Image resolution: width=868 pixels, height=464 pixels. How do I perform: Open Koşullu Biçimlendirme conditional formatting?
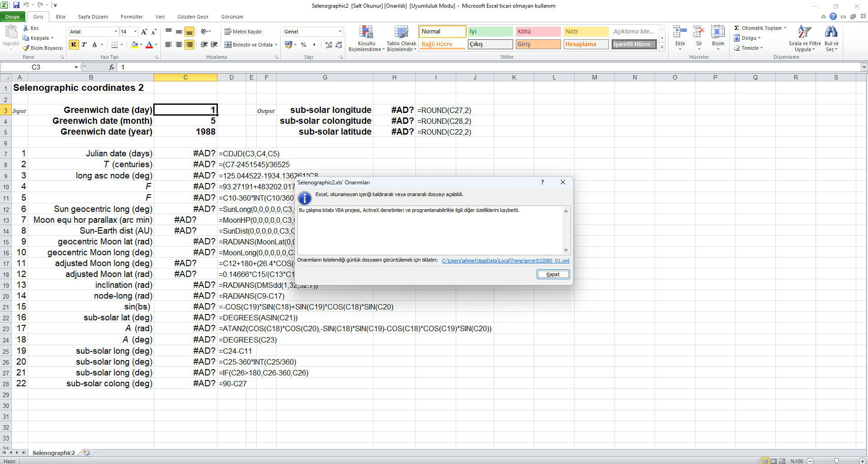click(366, 38)
